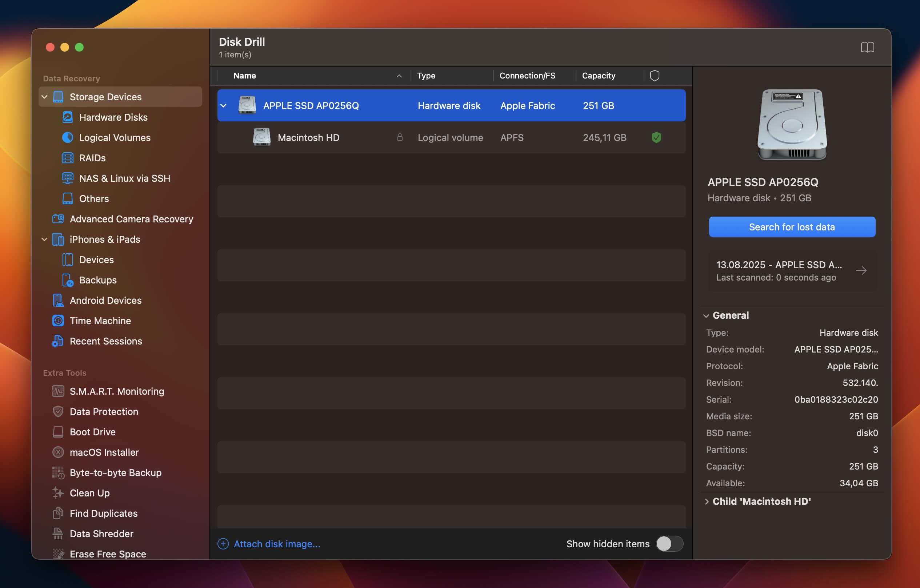
Task: Open the help book icon
Action: [x=867, y=47]
